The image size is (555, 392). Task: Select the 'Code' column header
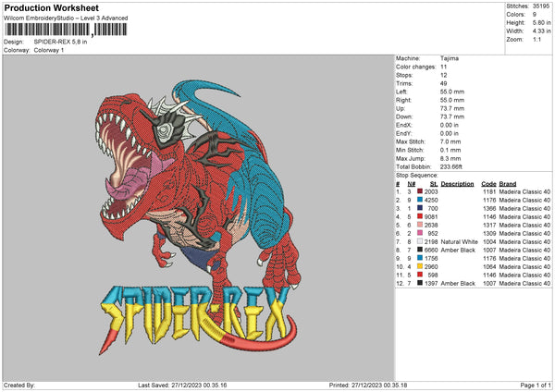488,184
